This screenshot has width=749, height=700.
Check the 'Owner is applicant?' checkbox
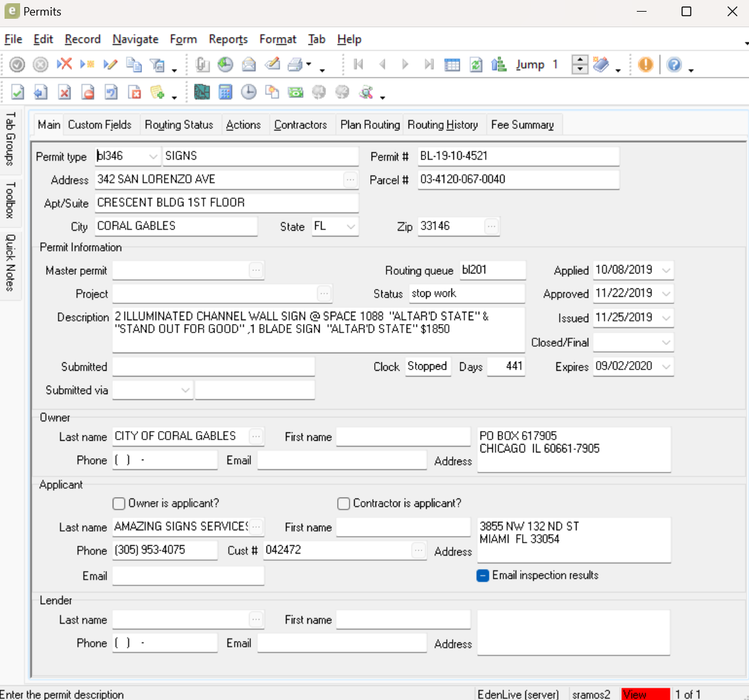[x=119, y=504]
